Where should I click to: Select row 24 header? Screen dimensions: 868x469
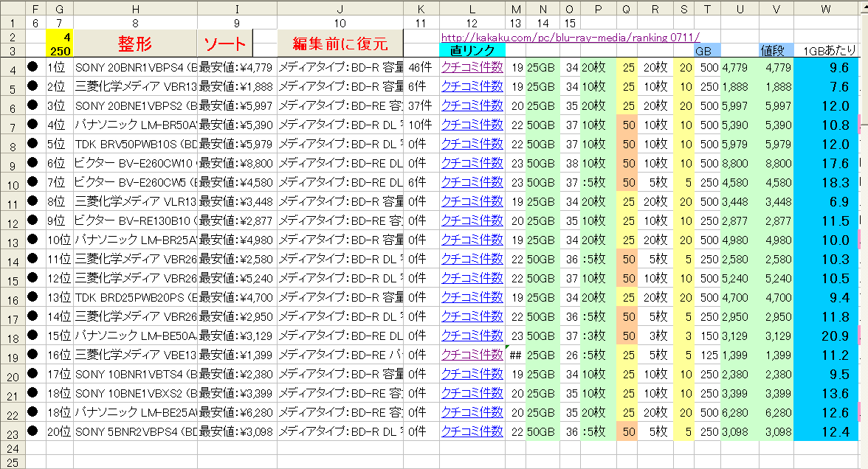(x=13, y=448)
